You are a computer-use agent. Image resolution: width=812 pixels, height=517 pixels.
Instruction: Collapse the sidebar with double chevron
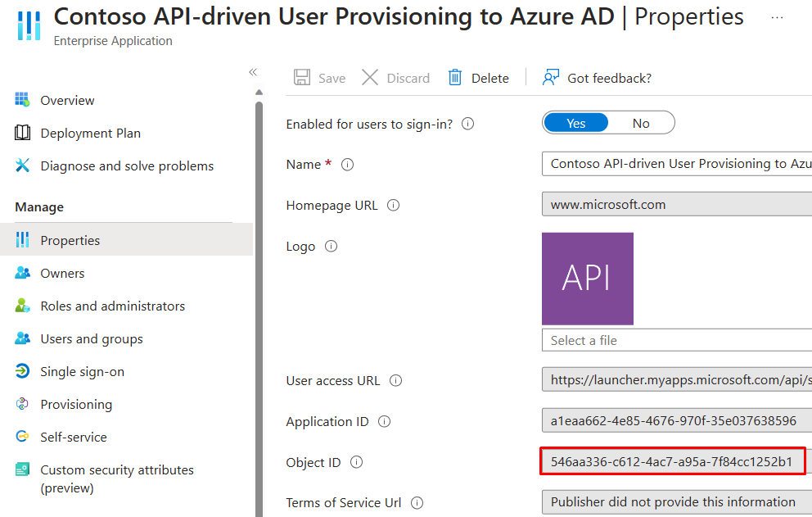tap(253, 72)
